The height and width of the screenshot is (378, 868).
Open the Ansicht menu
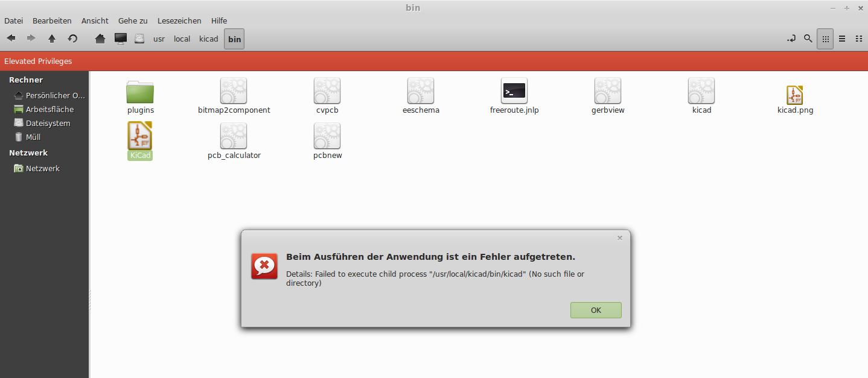click(95, 20)
